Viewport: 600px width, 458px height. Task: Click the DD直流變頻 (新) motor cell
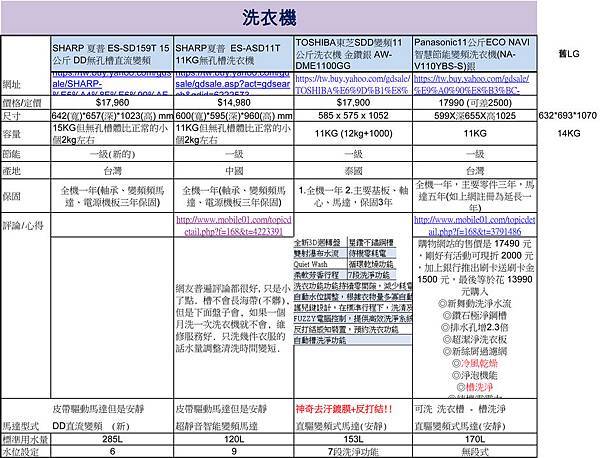[x=91, y=426]
